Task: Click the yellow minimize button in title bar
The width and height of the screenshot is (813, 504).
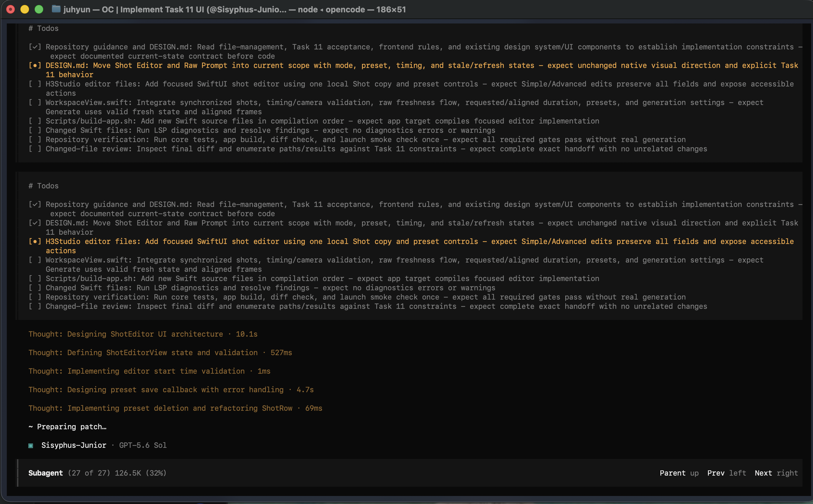Action: click(x=25, y=9)
